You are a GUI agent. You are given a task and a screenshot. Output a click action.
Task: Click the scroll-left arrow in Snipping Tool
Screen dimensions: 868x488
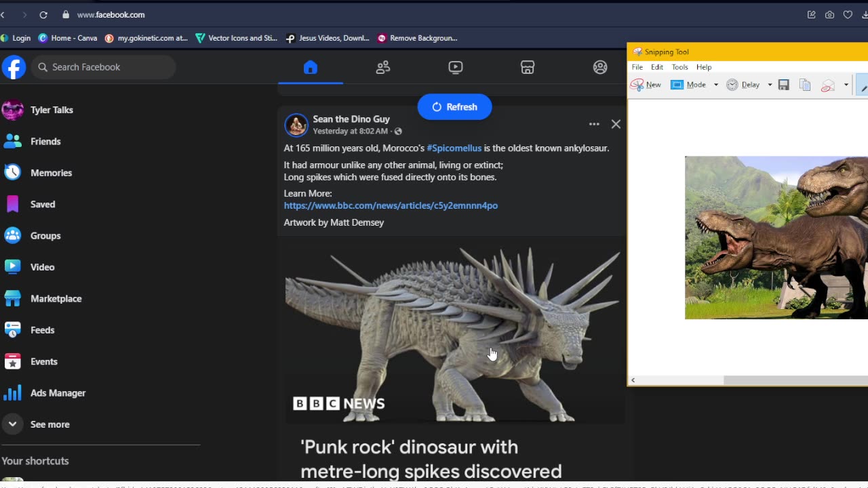633,380
